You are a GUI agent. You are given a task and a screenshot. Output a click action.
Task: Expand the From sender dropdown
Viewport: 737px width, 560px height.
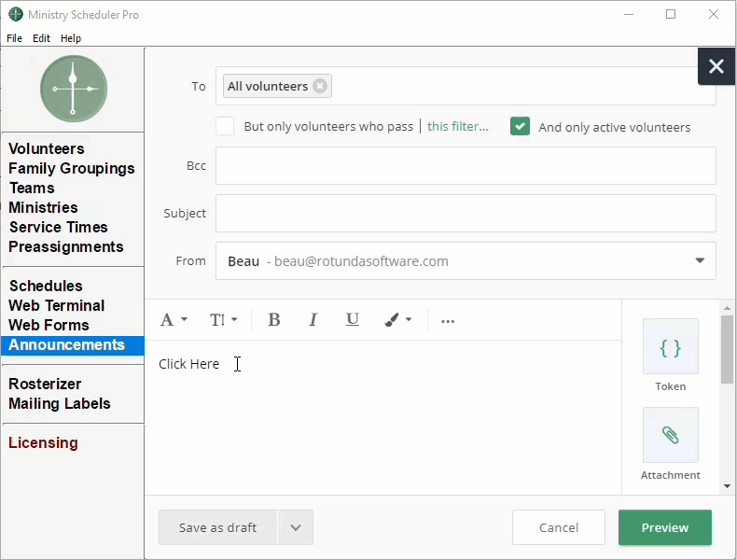point(700,261)
